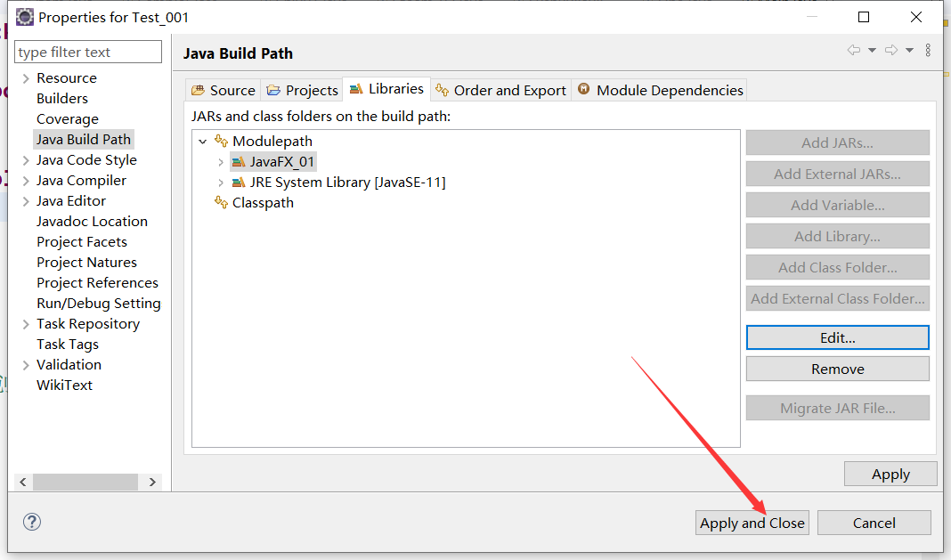951x560 pixels.
Task: Switch to the Source tab
Action: (223, 89)
